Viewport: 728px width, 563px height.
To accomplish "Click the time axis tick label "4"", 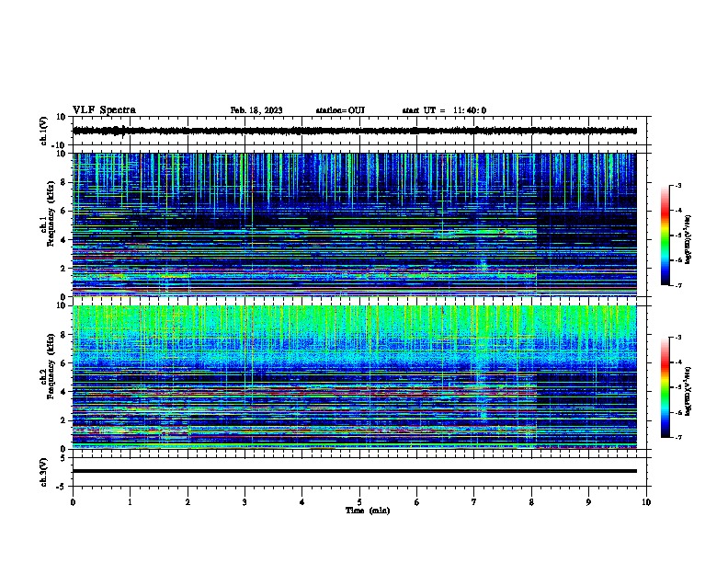I will 302,502.
